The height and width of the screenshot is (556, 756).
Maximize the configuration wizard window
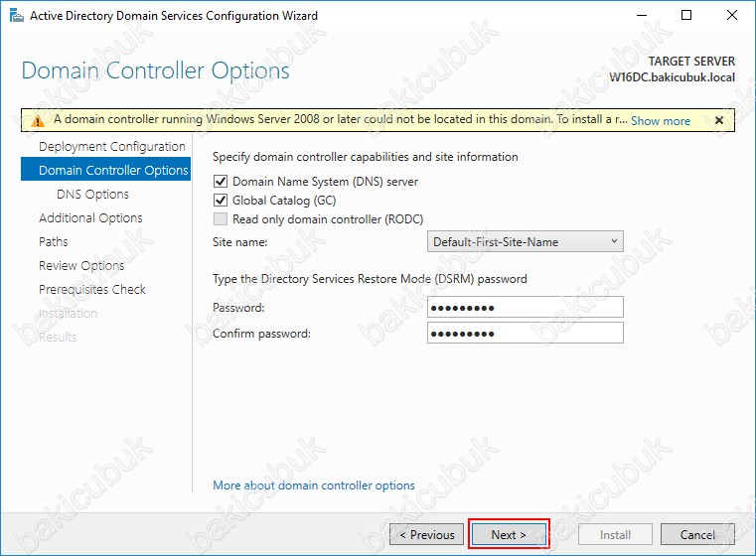pos(686,16)
